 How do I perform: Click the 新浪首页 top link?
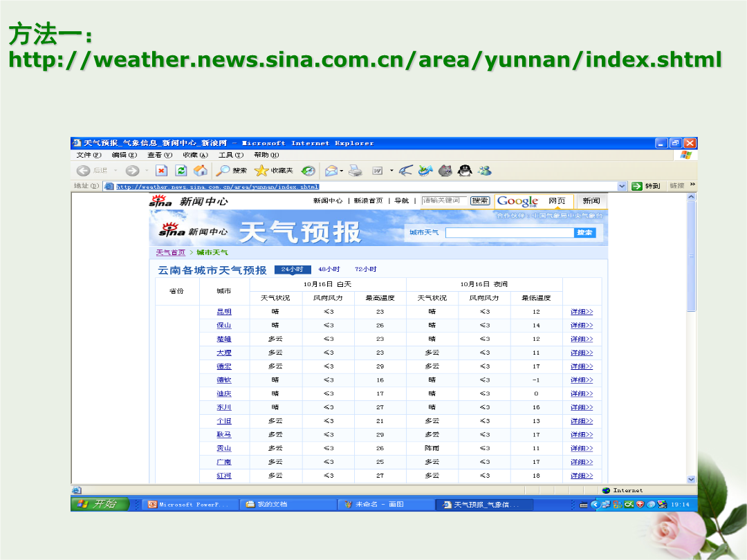click(x=368, y=201)
